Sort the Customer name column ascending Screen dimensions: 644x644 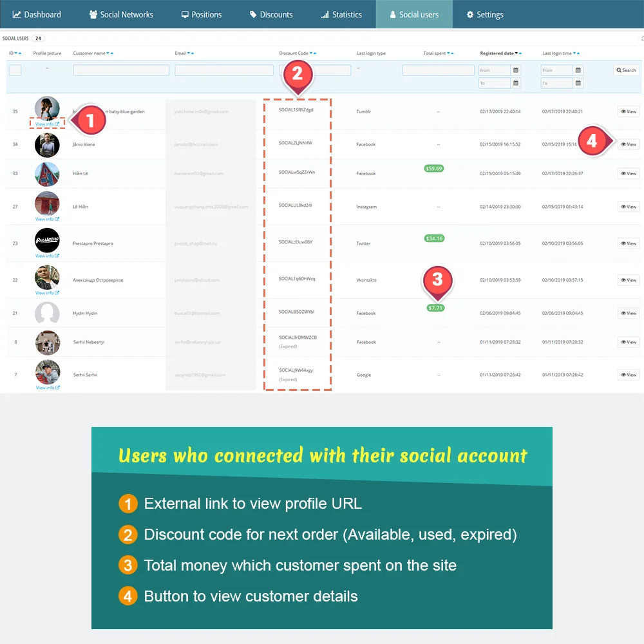pyautogui.click(x=111, y=53)
